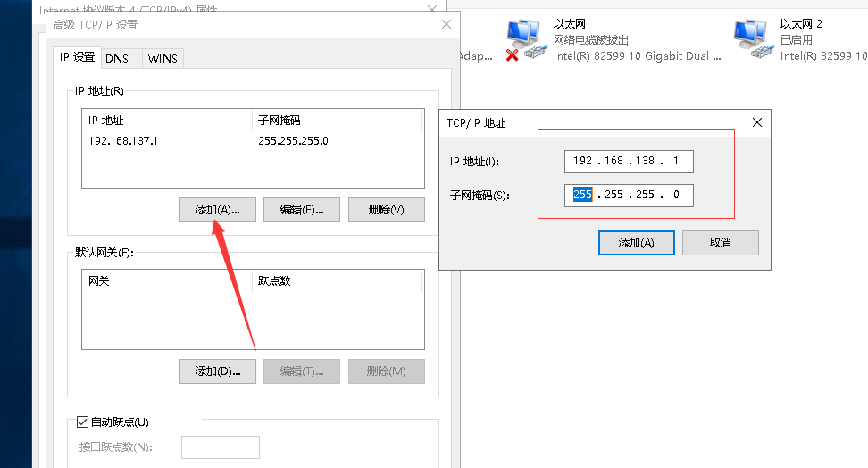Click Intel(R) 82599 10 Gigabit Dual text

coord(638,56)
